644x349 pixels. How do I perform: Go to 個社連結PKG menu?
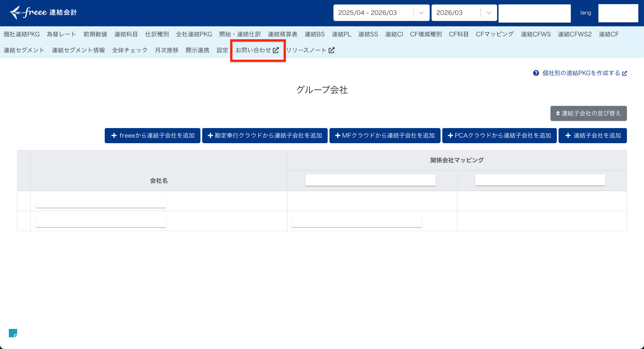coord(22,34)
